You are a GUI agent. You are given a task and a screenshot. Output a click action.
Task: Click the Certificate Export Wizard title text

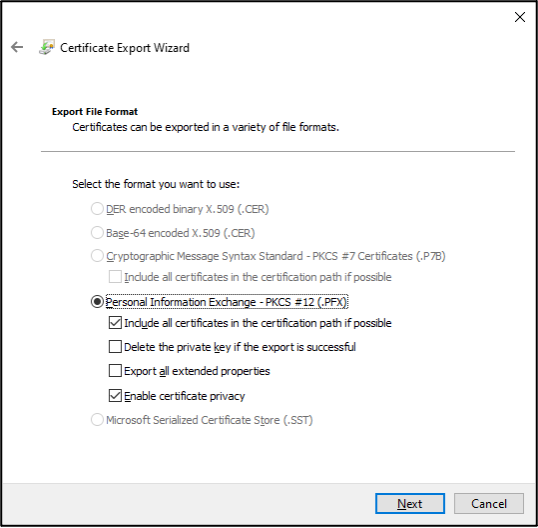[x=125, y=48]
